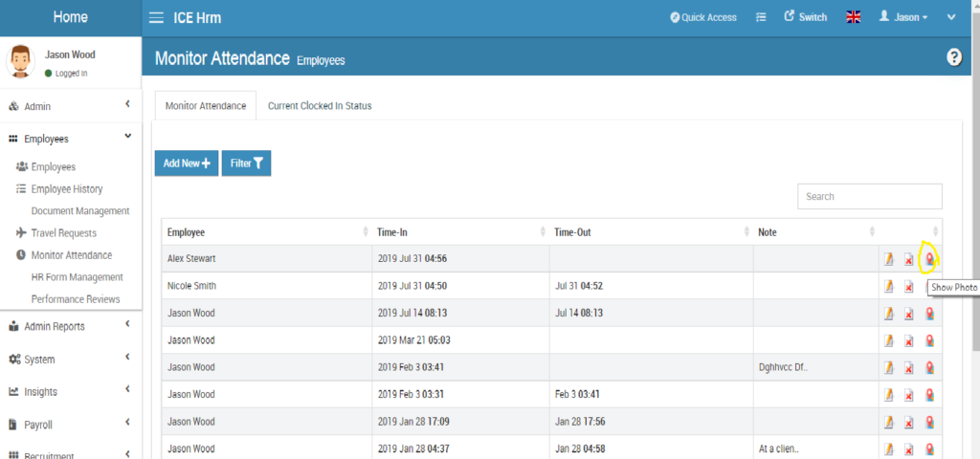Open Performance Reviews
980x459 pixels.
pyautogui.click(x=75, y=299)
